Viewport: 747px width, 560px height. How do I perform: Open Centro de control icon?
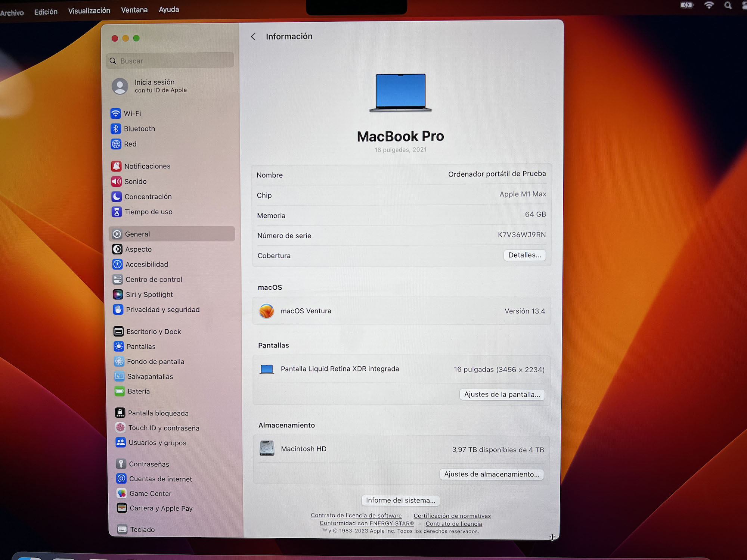(x=118, y=279)
